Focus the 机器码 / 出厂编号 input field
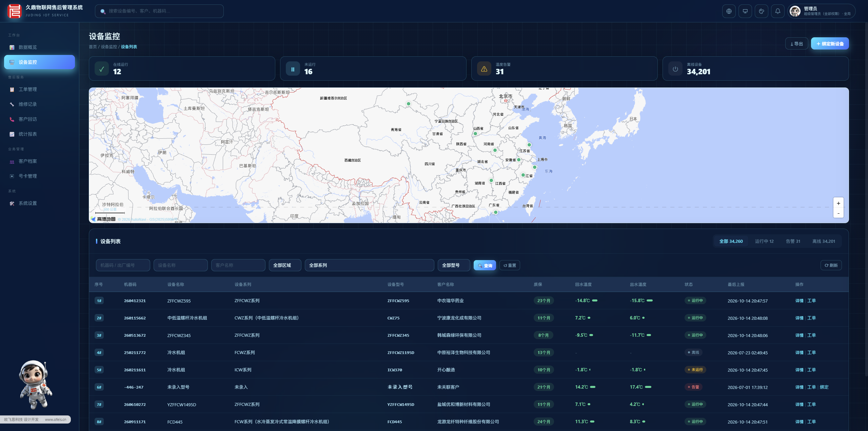The image size is (868, 431). (123, 265)
